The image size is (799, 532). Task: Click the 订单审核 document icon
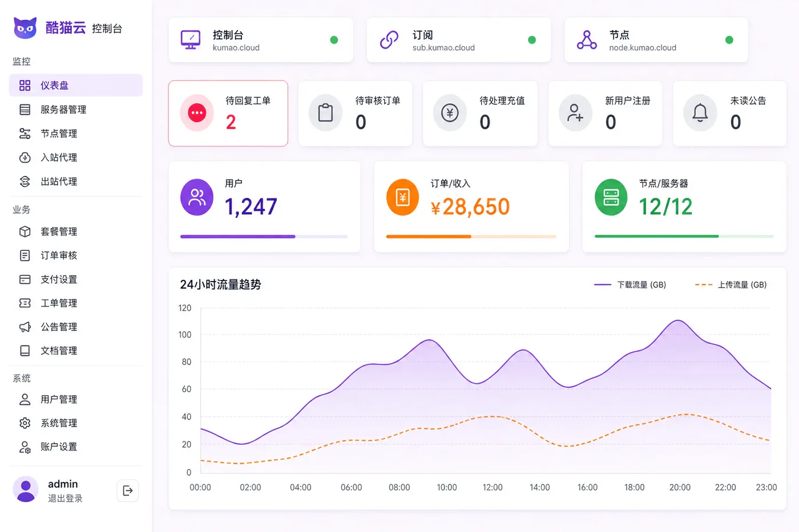coord(25,255)
